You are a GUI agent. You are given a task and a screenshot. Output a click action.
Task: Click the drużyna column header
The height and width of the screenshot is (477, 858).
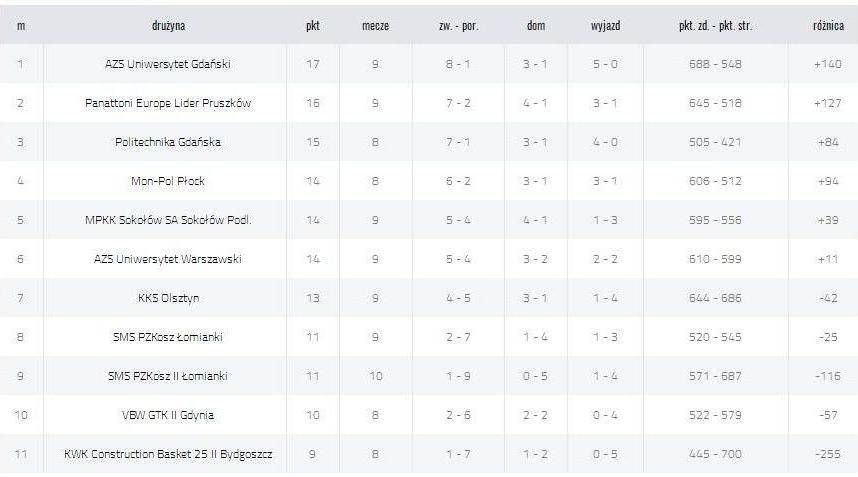[169, 25]
